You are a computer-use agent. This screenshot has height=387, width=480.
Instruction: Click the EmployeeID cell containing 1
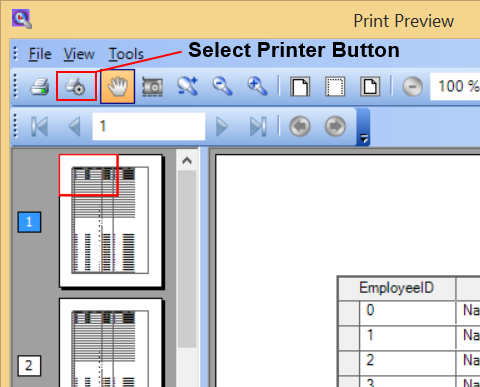point(407,337)
